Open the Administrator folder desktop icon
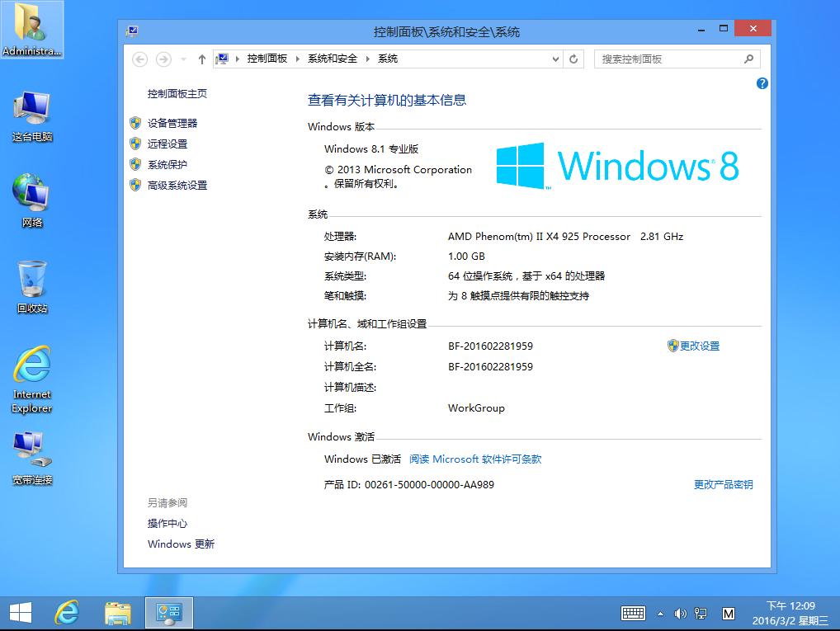 pos(31,30)
